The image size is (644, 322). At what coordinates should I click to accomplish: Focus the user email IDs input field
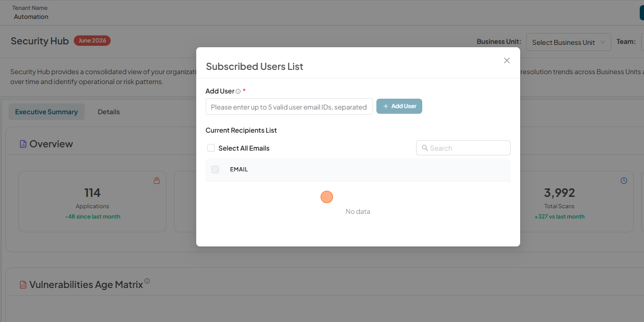click(289, 107)
